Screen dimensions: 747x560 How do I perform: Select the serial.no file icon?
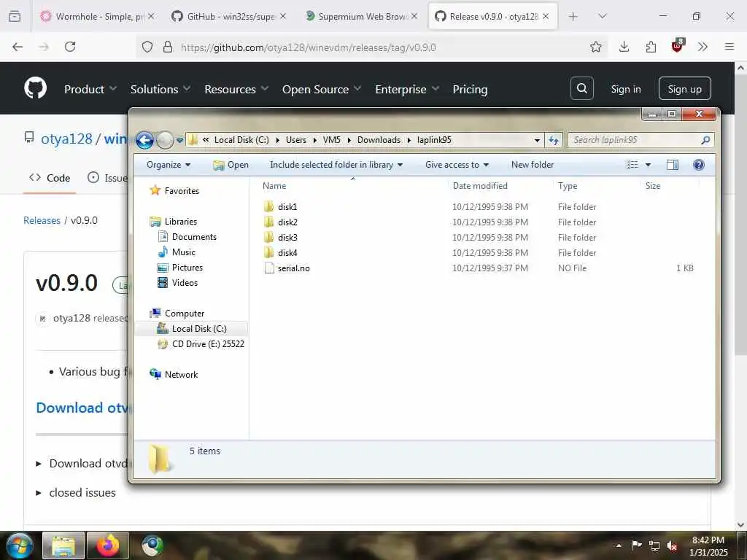tap(269, 268)
